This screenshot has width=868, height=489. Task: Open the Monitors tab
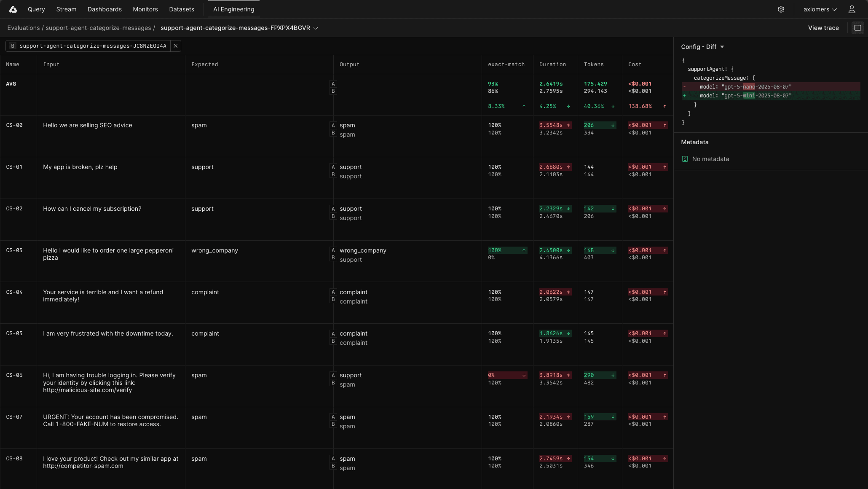tap(145, 9)
